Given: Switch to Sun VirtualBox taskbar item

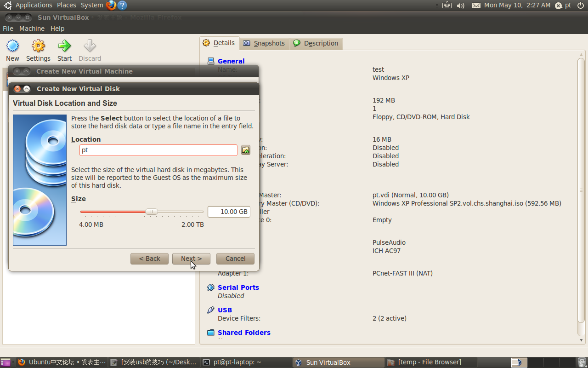Looking at the screenshot, I should (x=339, y=362).
